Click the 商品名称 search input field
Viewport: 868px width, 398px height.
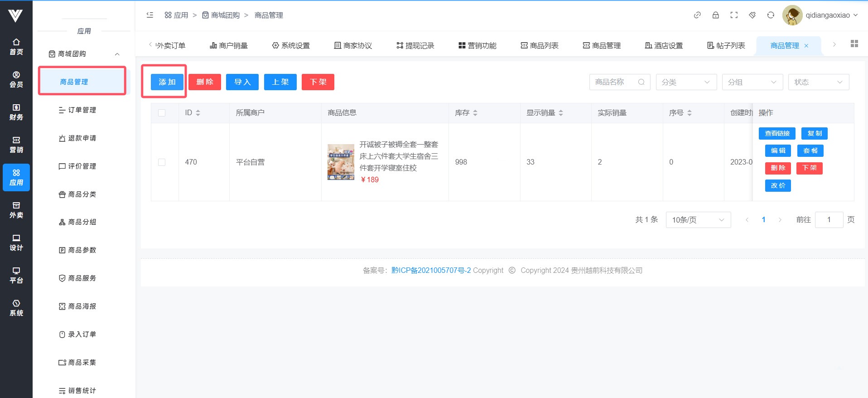click(x=614, y=82)
